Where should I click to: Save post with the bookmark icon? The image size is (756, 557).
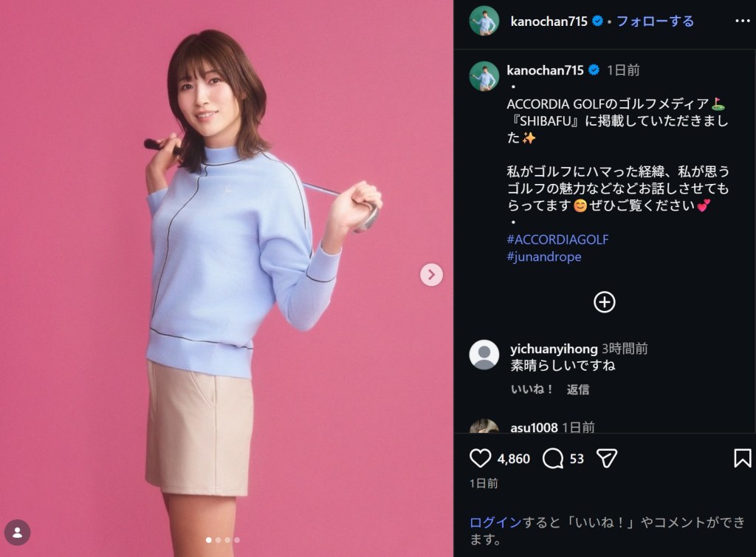point(743,458)
